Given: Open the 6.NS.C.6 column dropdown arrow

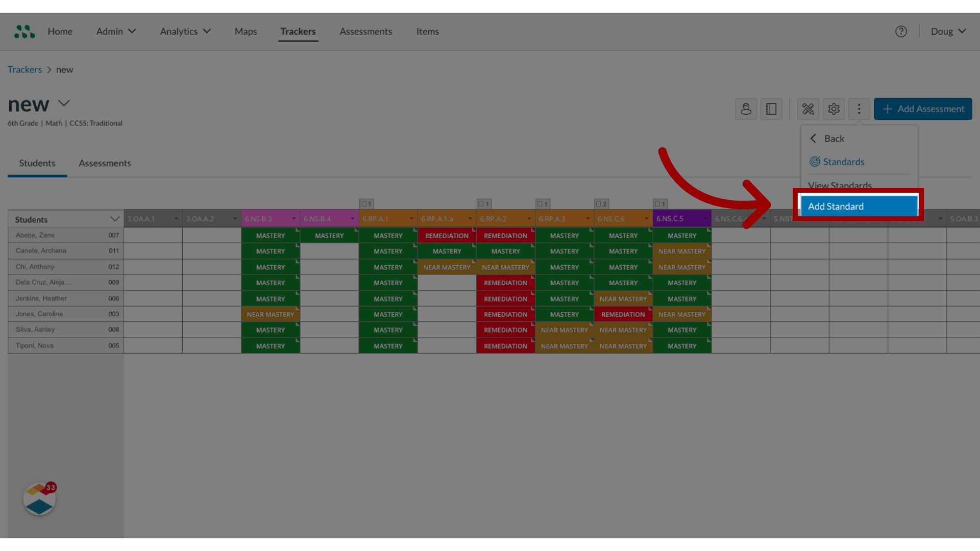Looking at the screenshot, I should (x=646, y=219).
